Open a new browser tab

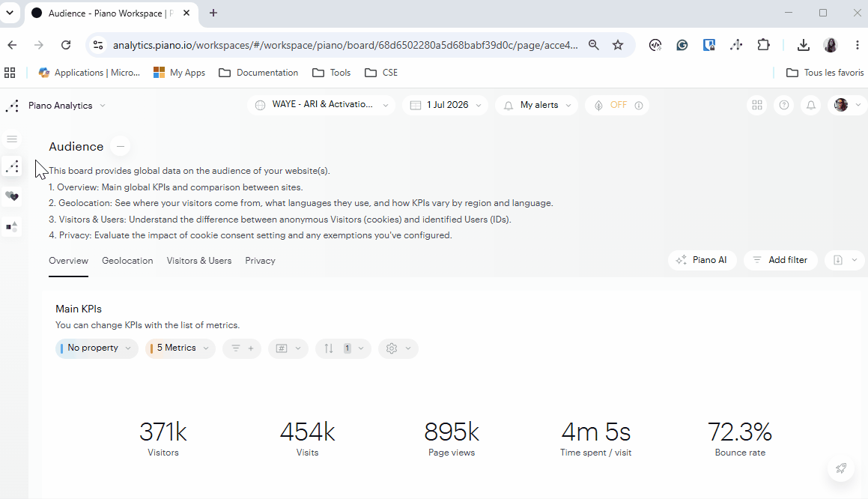(x=213, y=13)
